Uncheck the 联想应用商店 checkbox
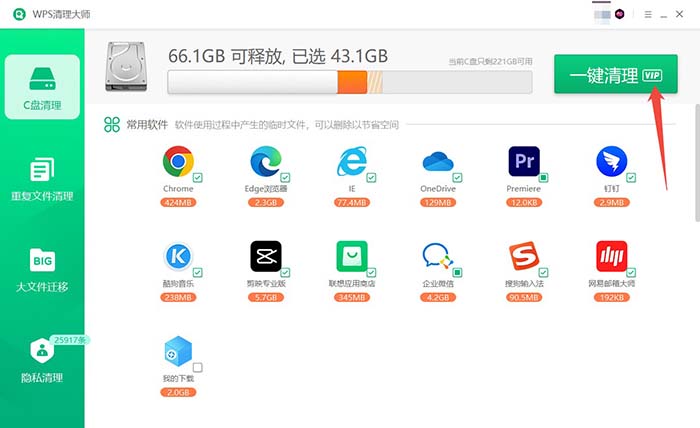 tap(371, 272)
